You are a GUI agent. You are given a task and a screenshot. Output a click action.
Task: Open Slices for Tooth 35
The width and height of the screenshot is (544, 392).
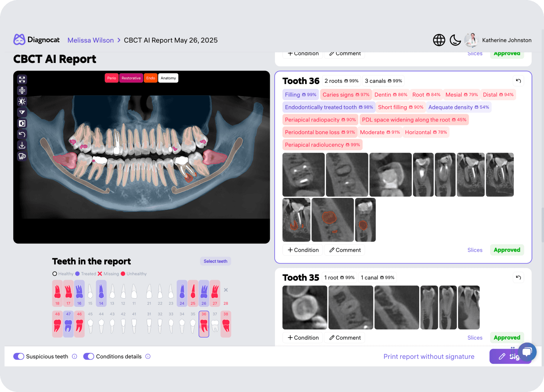click(x=475, y=338)
